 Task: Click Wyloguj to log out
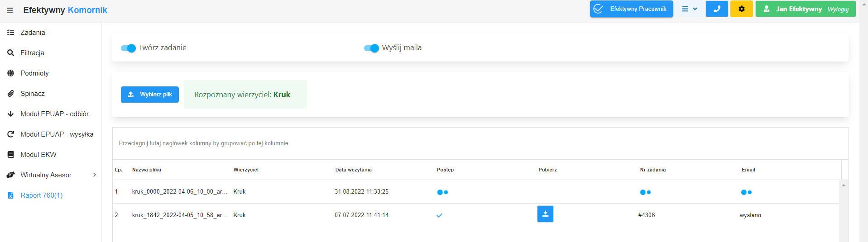tap(838, 9)
